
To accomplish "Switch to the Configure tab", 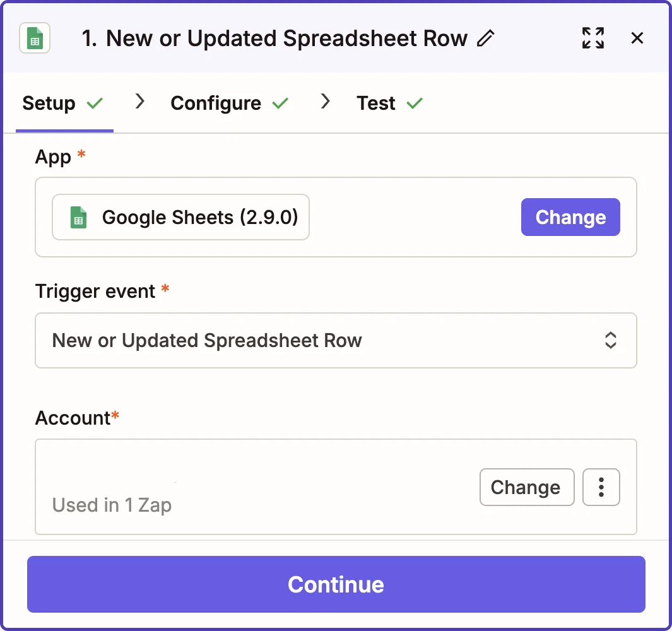I will [216, 103].
